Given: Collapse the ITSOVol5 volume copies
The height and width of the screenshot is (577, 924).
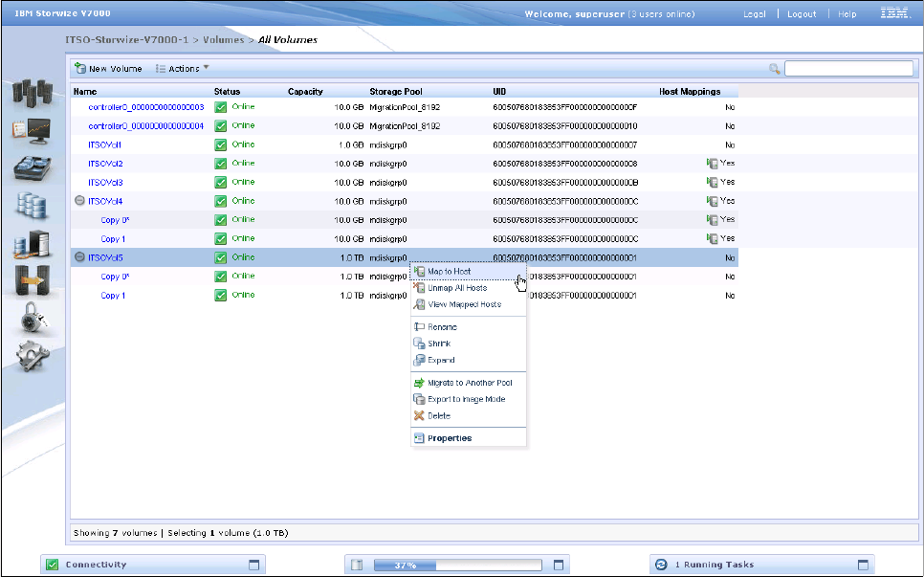Looking at the screenshot, I should pyautogui.click(x=79, y=257).
